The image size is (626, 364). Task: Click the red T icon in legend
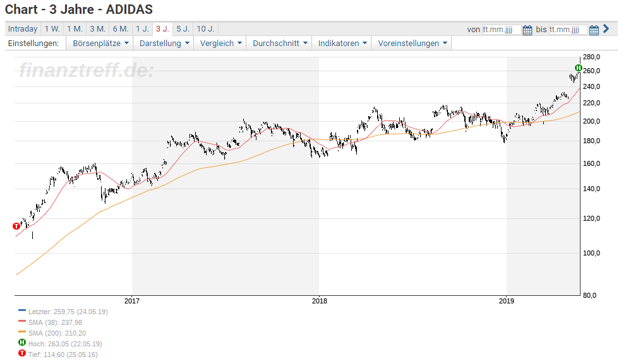(22, 353)
